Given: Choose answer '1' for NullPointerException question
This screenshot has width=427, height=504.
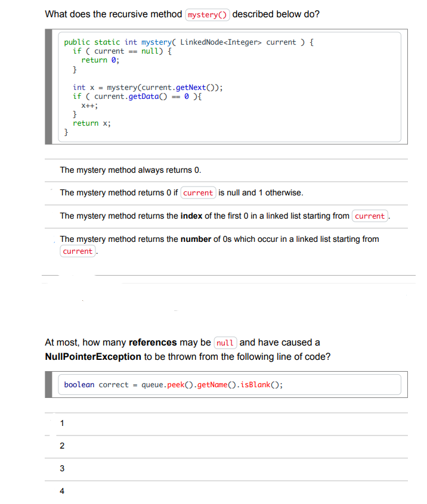Looking at the screenshot, I should pyautogui.click(x=226, y=424).
